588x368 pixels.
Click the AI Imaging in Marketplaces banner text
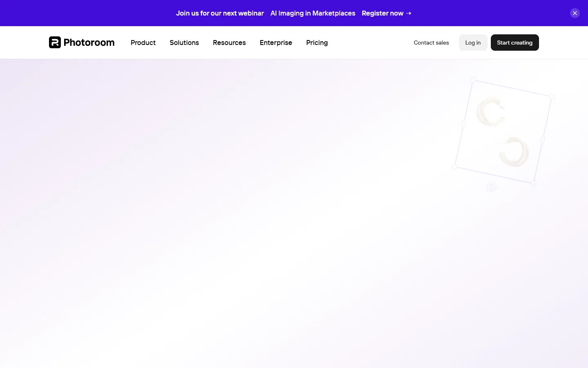313,13
